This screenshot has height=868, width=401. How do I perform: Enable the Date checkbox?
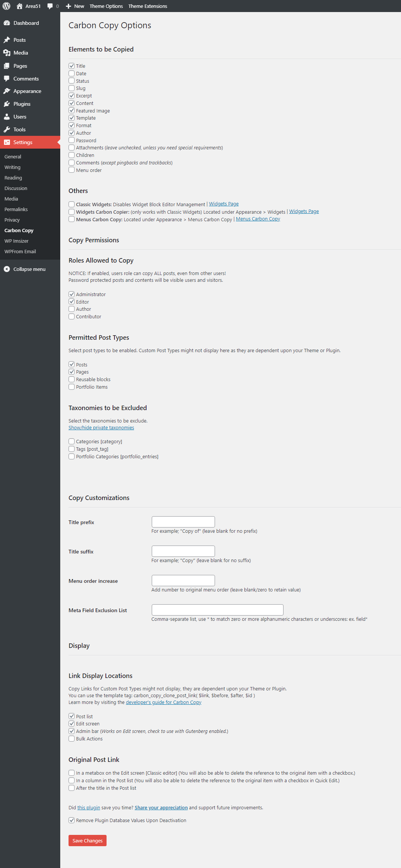[72, 73]
